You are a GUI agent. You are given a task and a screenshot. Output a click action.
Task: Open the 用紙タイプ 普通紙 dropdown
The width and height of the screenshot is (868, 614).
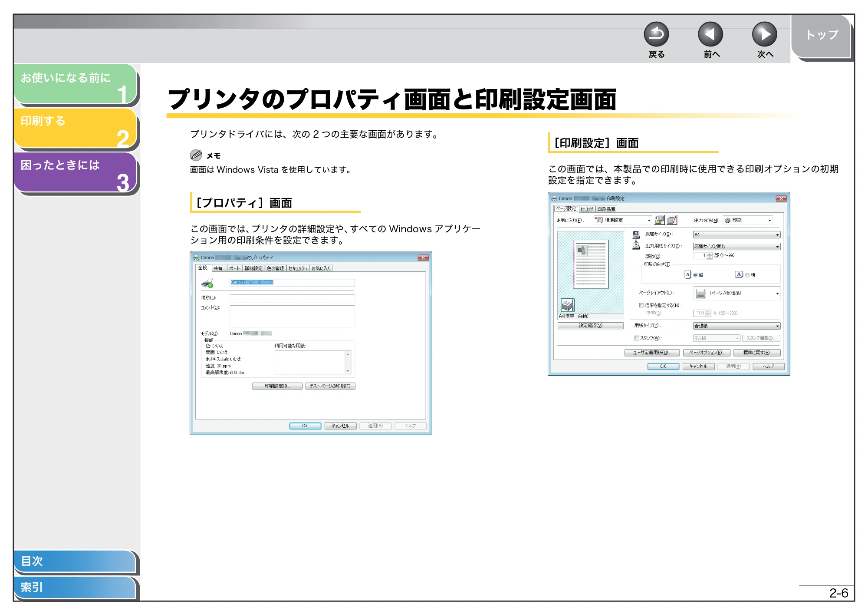[736, 326]
